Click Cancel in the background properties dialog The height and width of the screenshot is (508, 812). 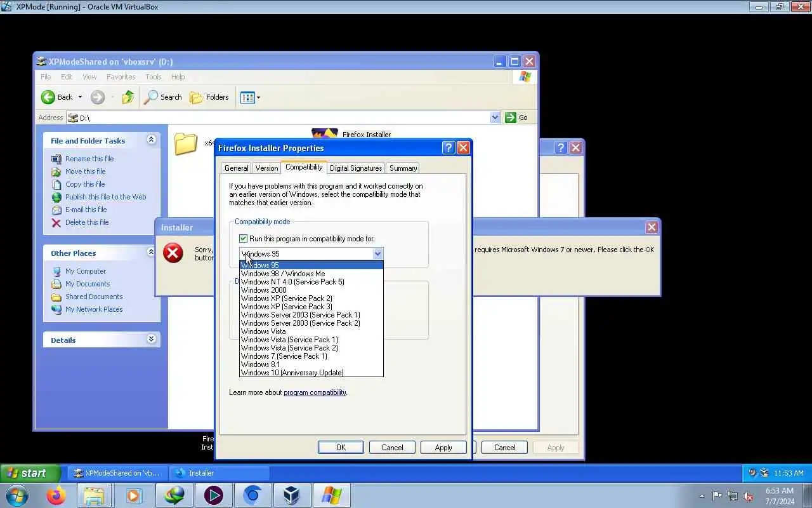point(504,448)
